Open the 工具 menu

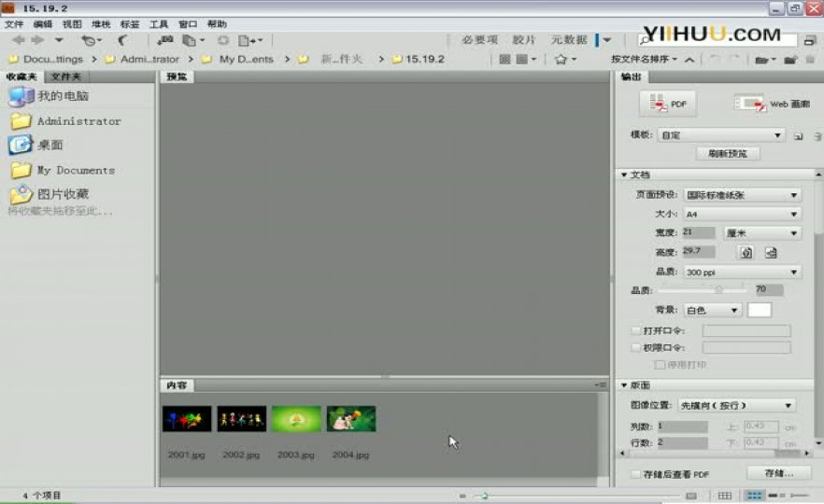point(159,24)
